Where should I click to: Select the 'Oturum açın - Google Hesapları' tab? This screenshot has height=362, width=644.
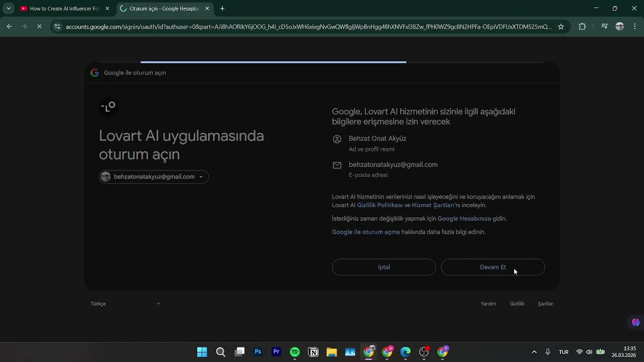point(164,9)
